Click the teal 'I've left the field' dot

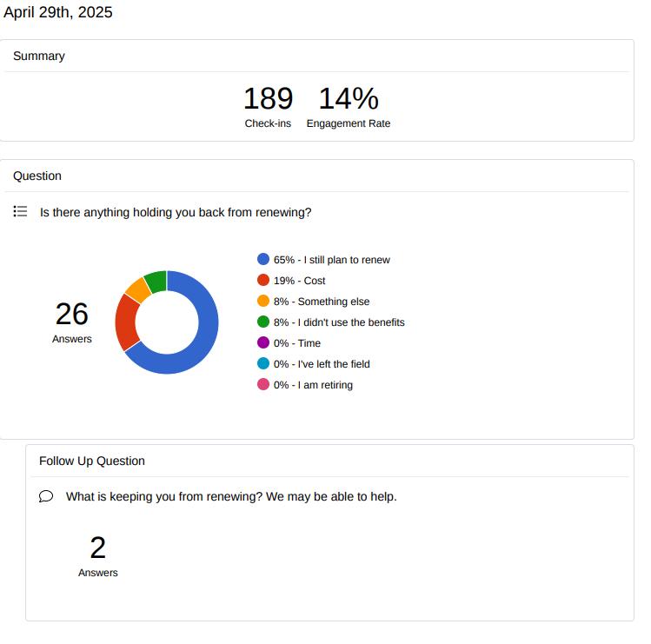click(263, 363)
